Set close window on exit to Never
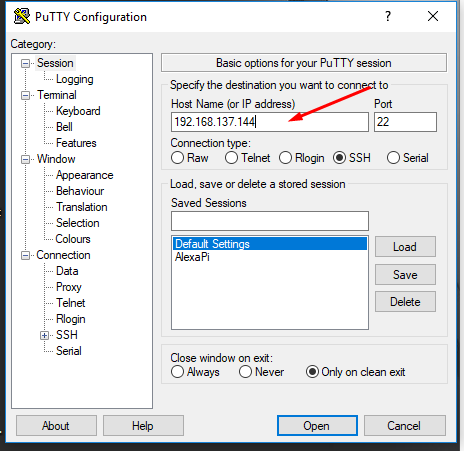Viewport: 464px width, 451px height. point(245,372)
